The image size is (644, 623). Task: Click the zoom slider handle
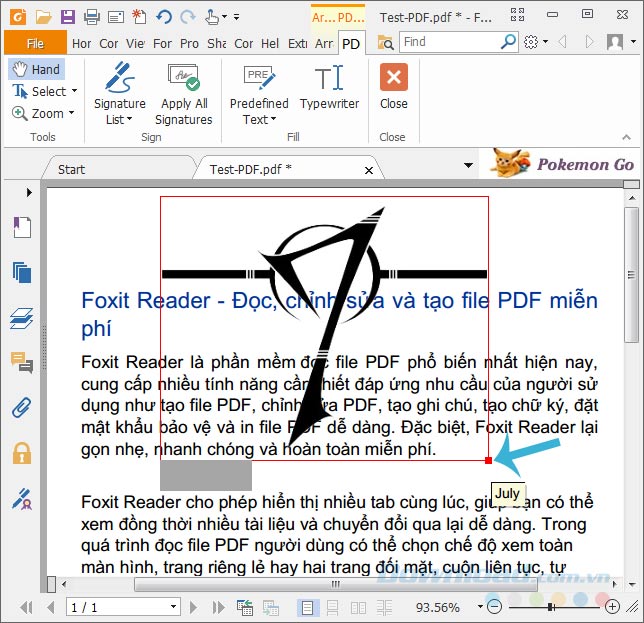[x=550, y=607]
